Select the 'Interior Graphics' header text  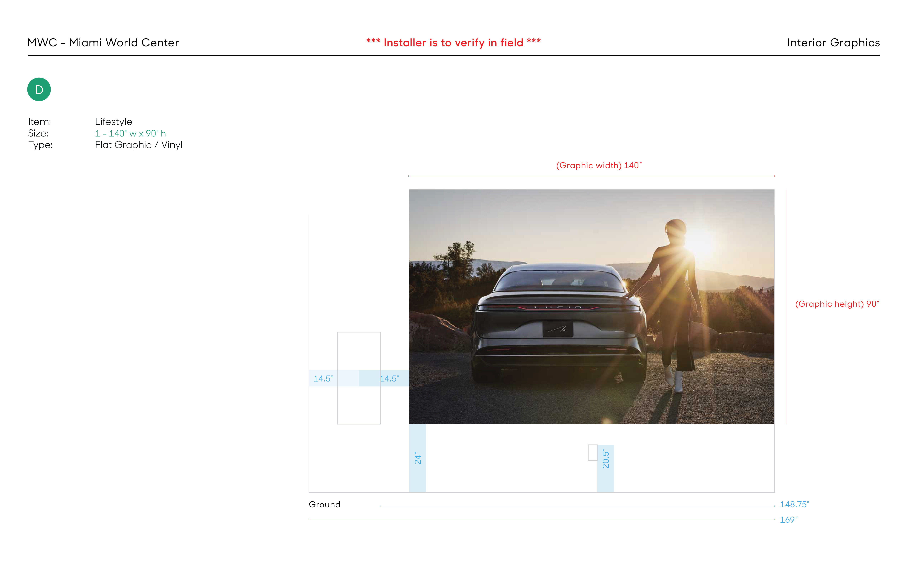tap(833, 42)
